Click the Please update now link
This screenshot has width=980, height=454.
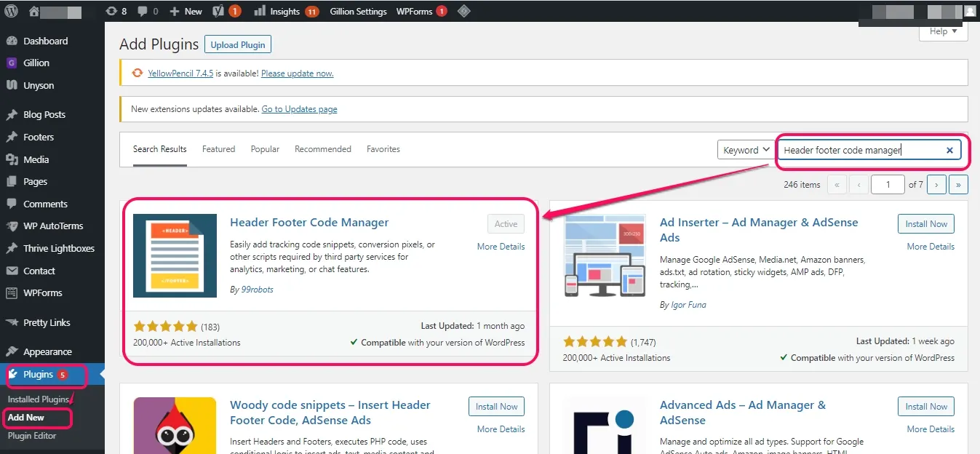point(297,73)
